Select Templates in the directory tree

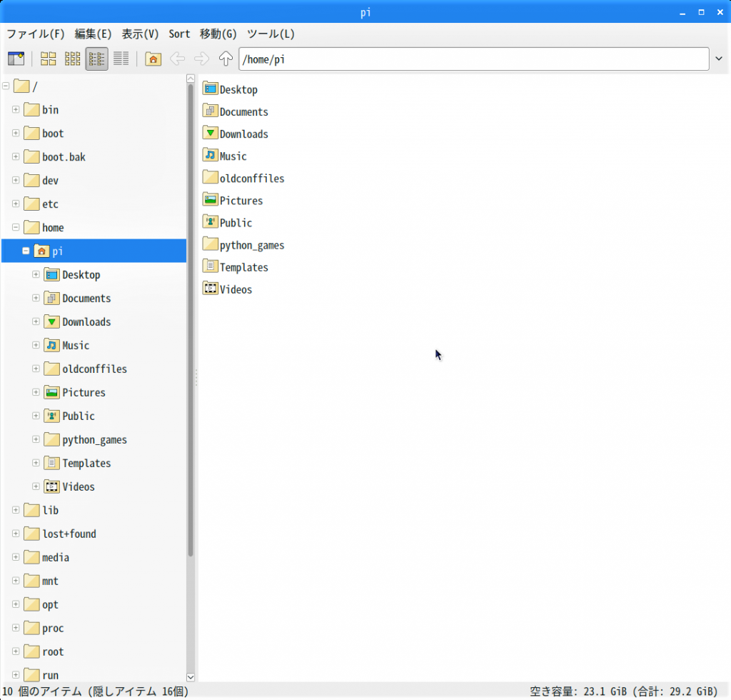(86, 463)
